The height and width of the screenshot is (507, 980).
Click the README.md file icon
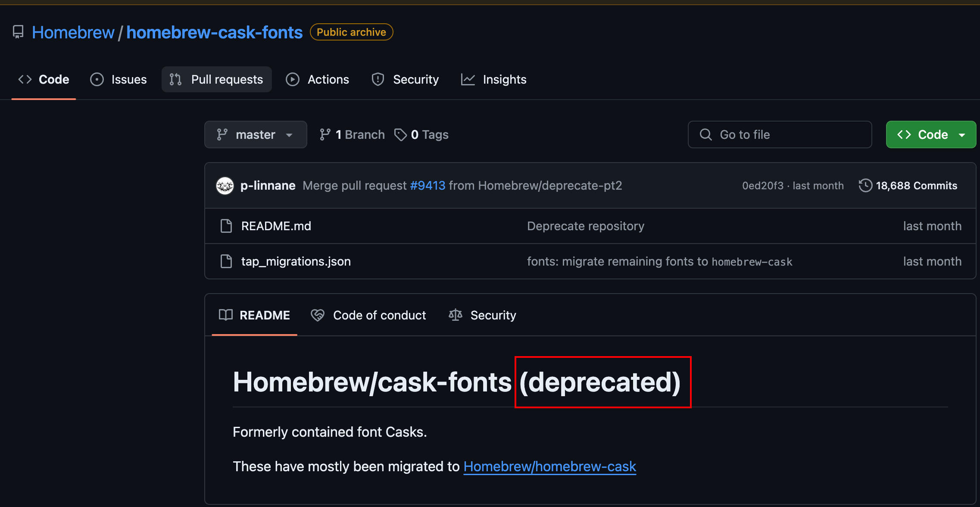[x=226, y=226]
